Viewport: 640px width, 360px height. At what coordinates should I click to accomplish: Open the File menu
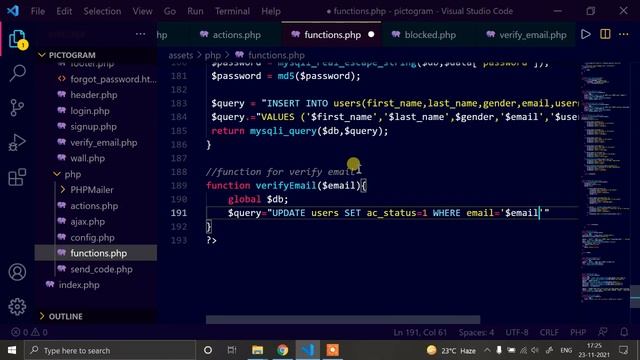pyautogui.click(x=38, y=11)
